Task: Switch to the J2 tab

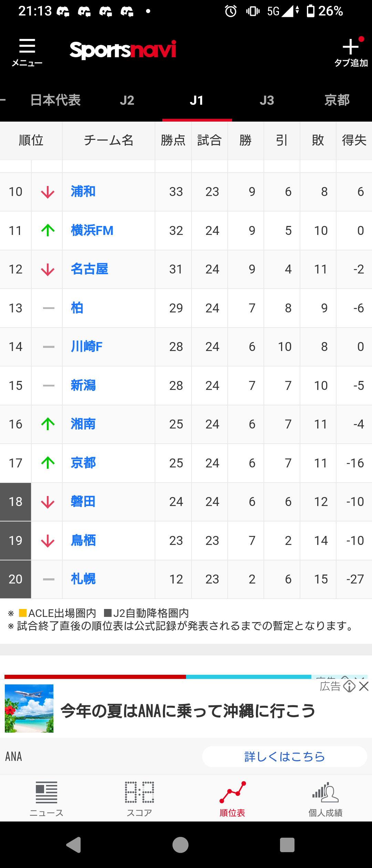Action: 127,100
